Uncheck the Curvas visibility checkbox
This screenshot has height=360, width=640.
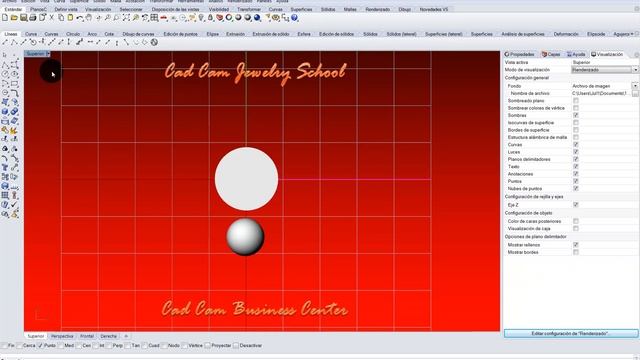(x=576, y=144)
